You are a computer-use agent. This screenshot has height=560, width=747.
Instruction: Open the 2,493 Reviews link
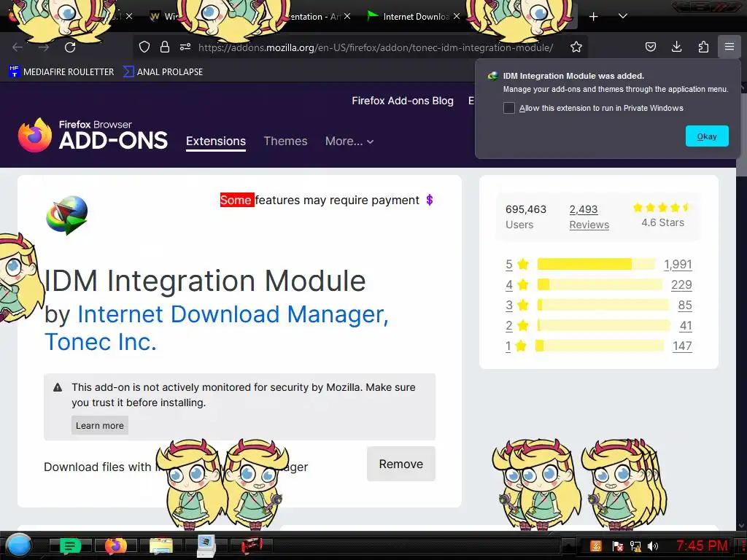click(x=589, y=217)
